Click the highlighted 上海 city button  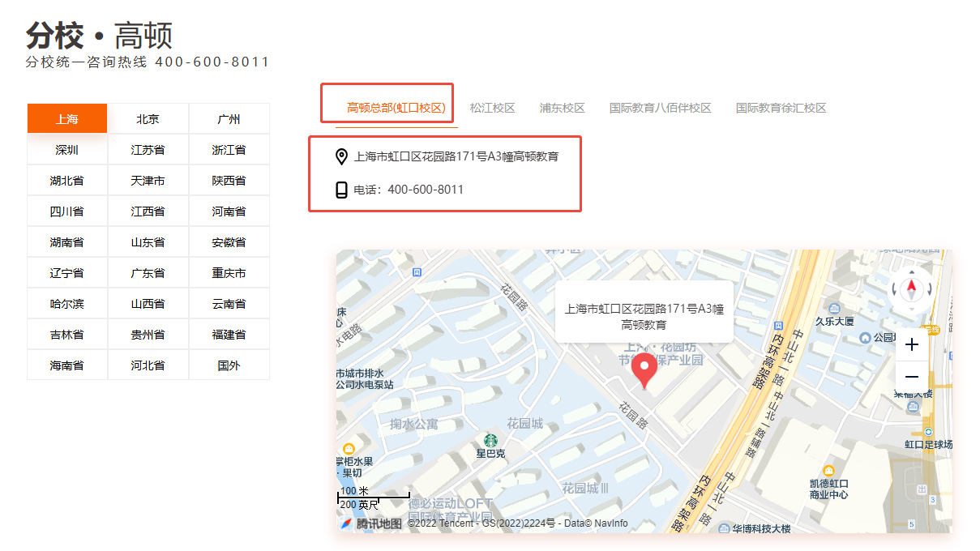tap(67, 119)
